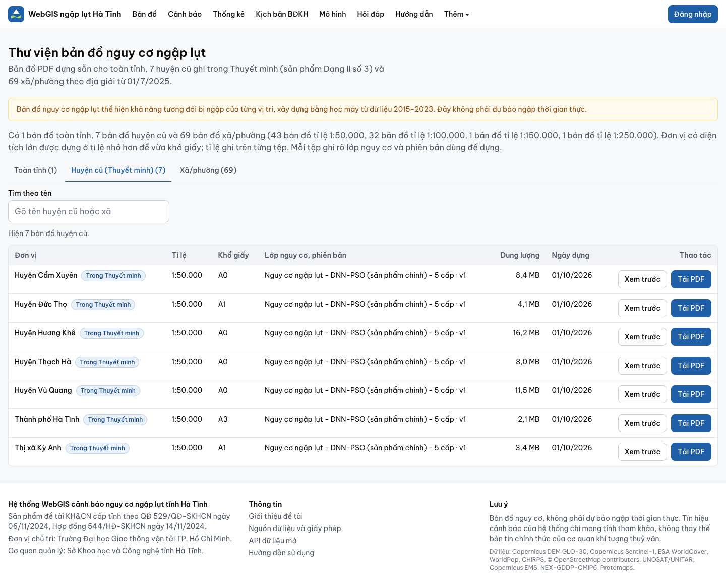The image size is (726, 588).
Task: Preview the Huyện Vũ Quang map
Action: (642, 394)
